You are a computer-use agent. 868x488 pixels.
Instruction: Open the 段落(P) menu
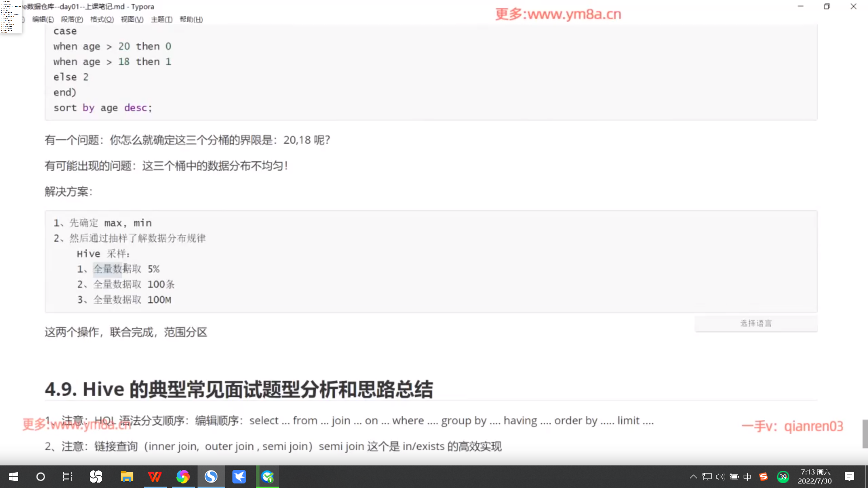point(72,19)
